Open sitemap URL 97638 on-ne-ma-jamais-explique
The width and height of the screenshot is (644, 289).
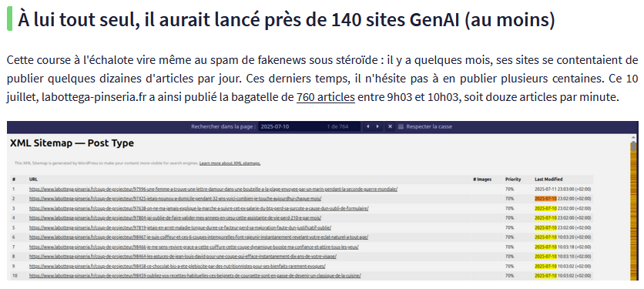click(199, 208)
